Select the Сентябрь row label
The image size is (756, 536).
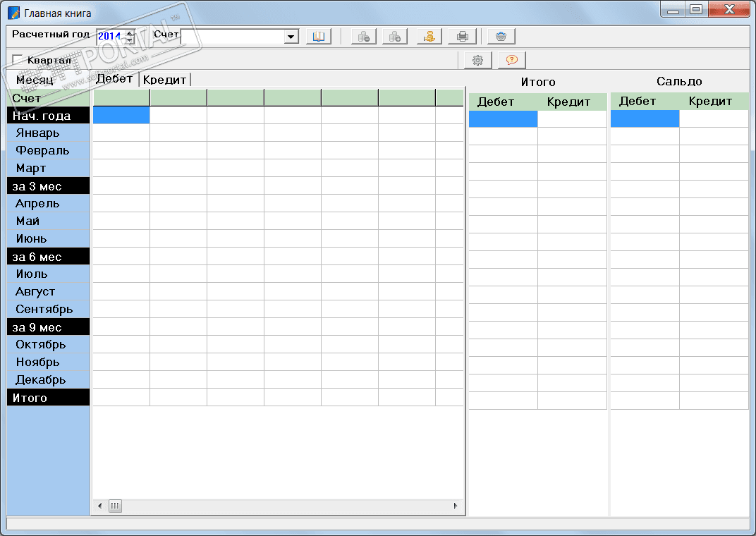pos(48,309)
